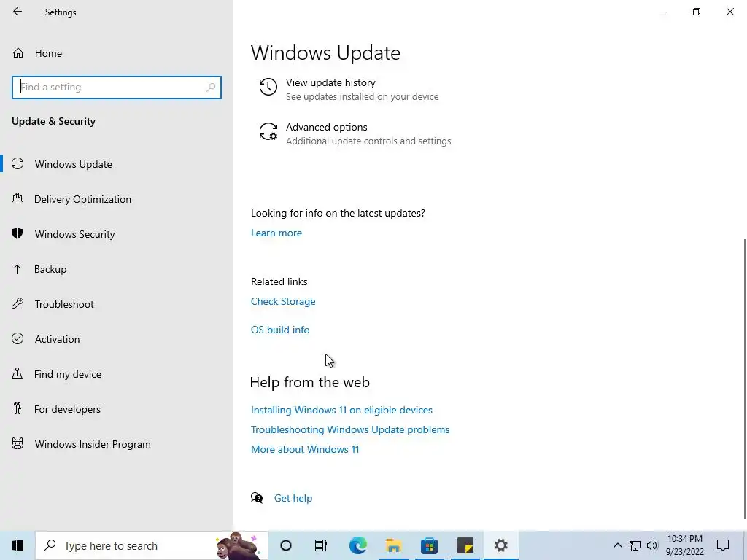Screen dimensions: 747x560
Task: Click the Backup upward arrow icon
Action: (x=18, y=268)
